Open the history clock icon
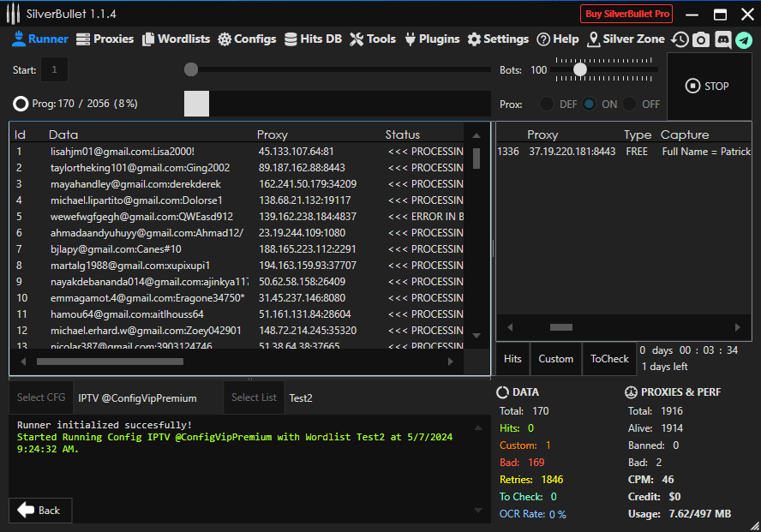Screen dimensions: 761x532 click(x=680, y=39)
